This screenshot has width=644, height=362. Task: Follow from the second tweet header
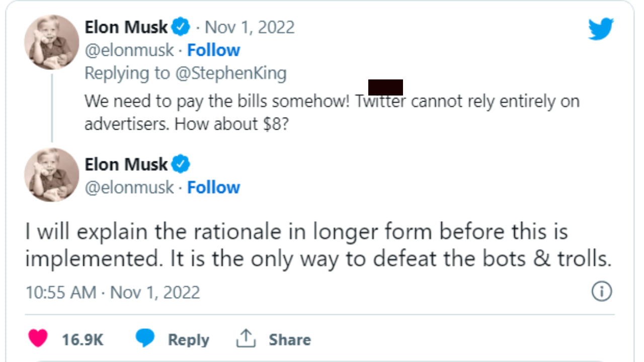click(x=214, y=188)
